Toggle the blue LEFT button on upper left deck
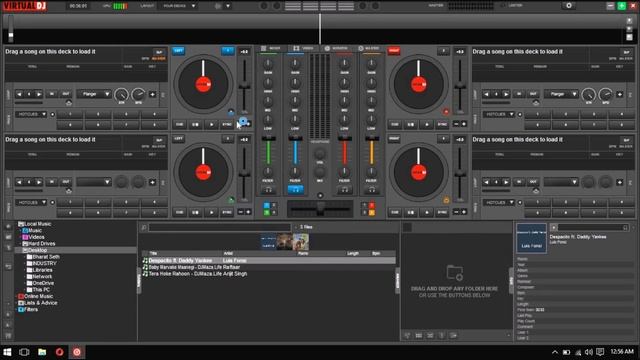Viewport: 640px width, 360px height. (178, 51)
